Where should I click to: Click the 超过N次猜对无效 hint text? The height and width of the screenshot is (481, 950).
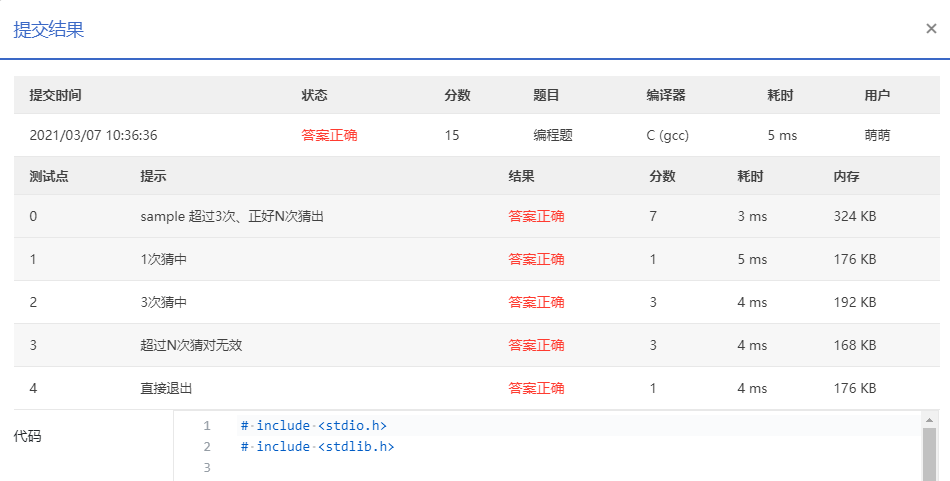[x=191, y=345]
